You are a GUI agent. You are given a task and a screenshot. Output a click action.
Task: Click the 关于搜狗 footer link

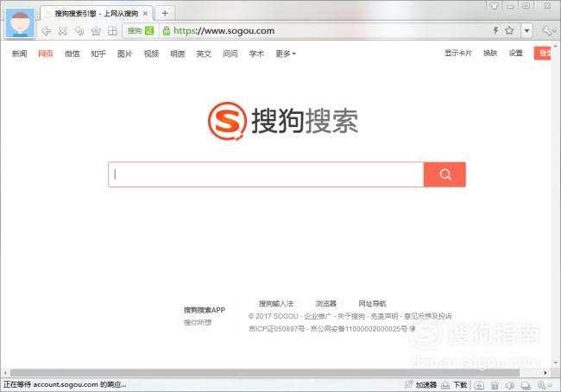pyautogui.click(x=351, y=316)
